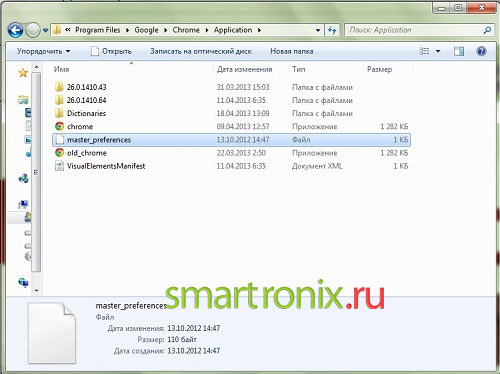Click Дата изменения value in details pane
500x374 pixels.
point(194,328)
